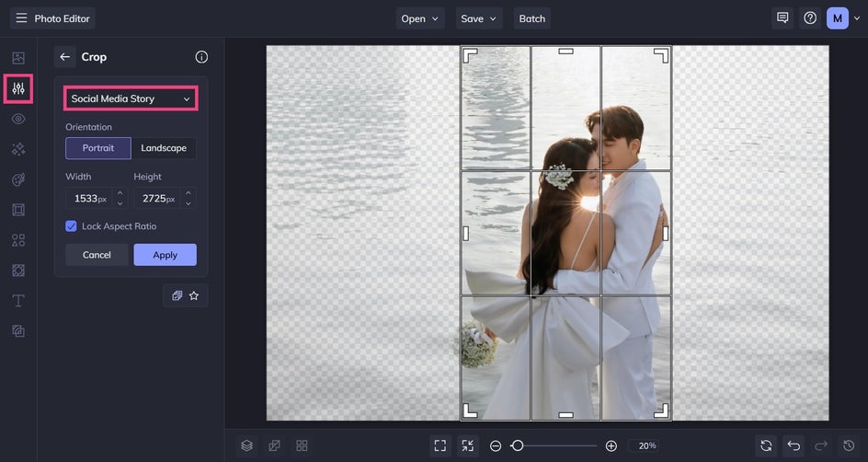Image resolution: width=868 pixels, height=462 pixels.
Task: Click the right-middle crop edge handle
Action: 666,233
